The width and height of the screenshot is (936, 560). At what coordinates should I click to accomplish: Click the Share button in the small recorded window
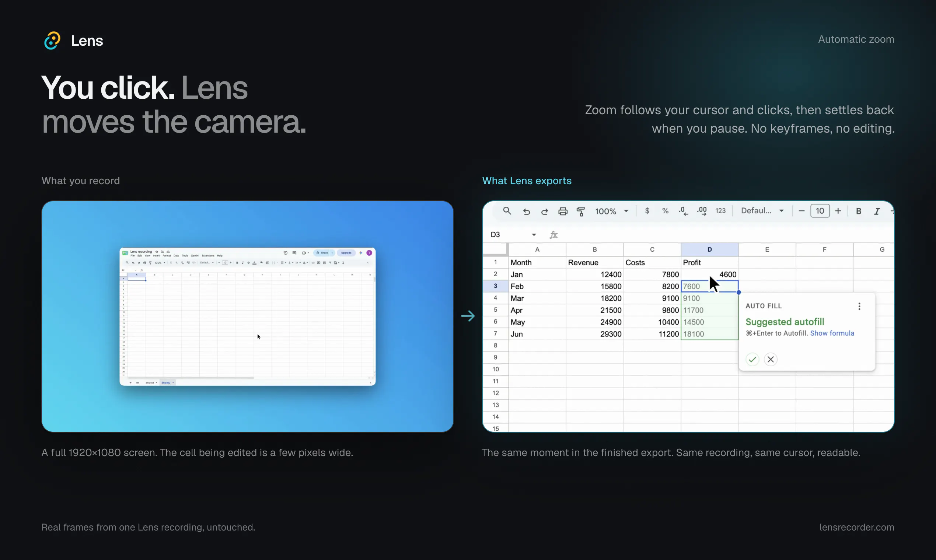tap(322, 253)
